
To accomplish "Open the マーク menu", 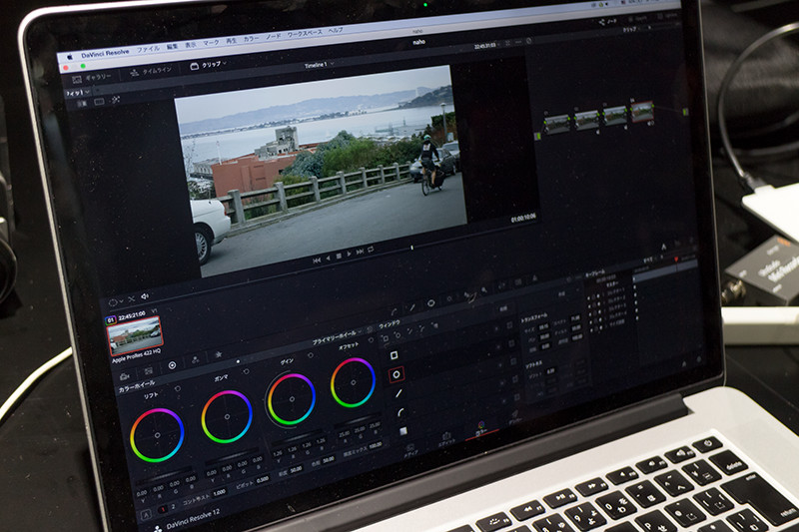I will (x=211, y=43).
